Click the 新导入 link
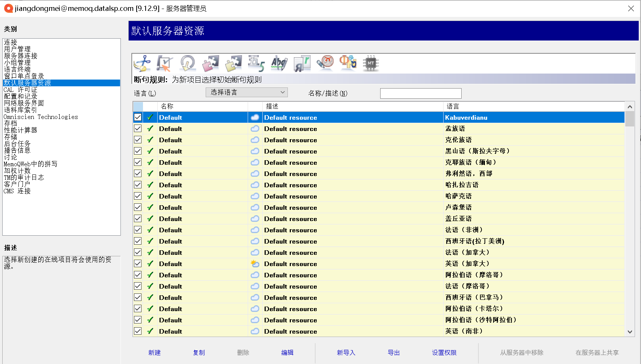The height and width of the screenshot is (364, 641). 346,353
